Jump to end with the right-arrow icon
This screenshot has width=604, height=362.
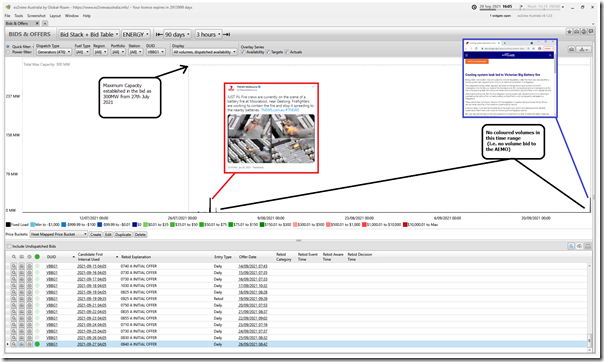[227, 34]
